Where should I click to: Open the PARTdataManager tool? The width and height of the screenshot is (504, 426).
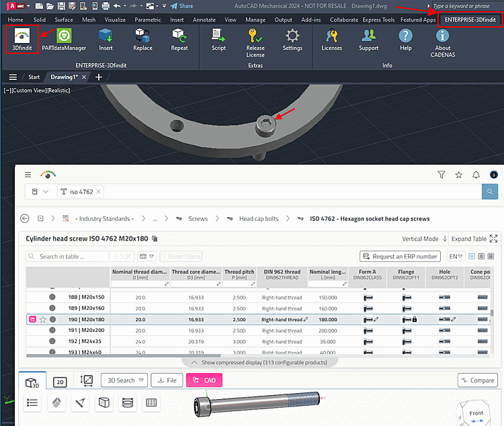64,39
